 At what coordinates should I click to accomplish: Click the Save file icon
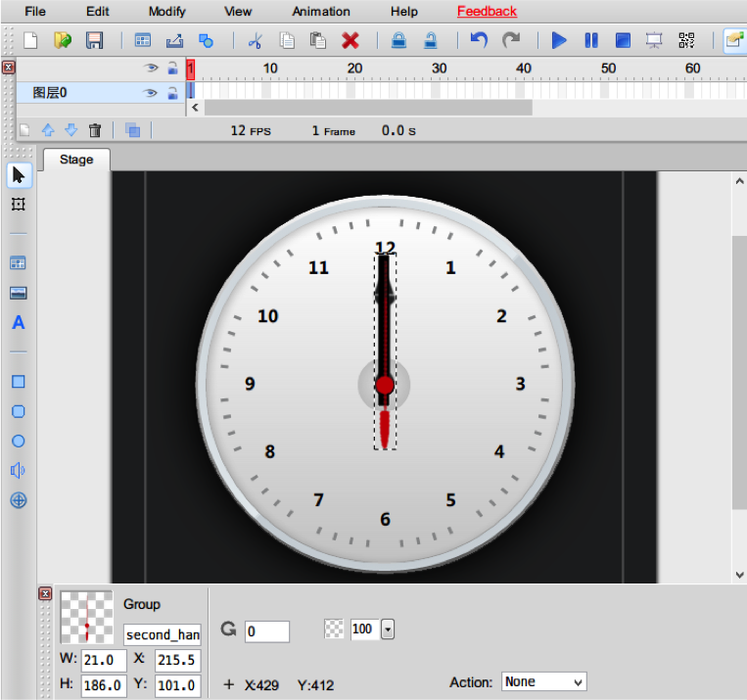[x=94, y=40]
